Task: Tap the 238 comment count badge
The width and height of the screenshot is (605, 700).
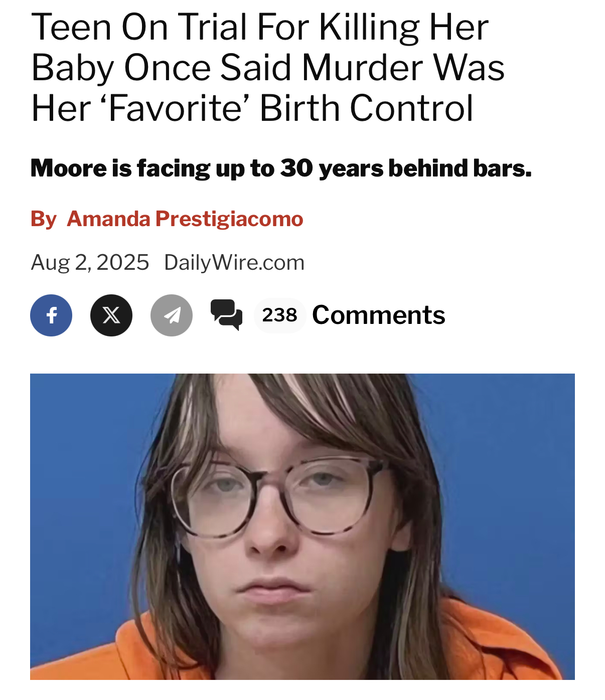Action: 280,315
